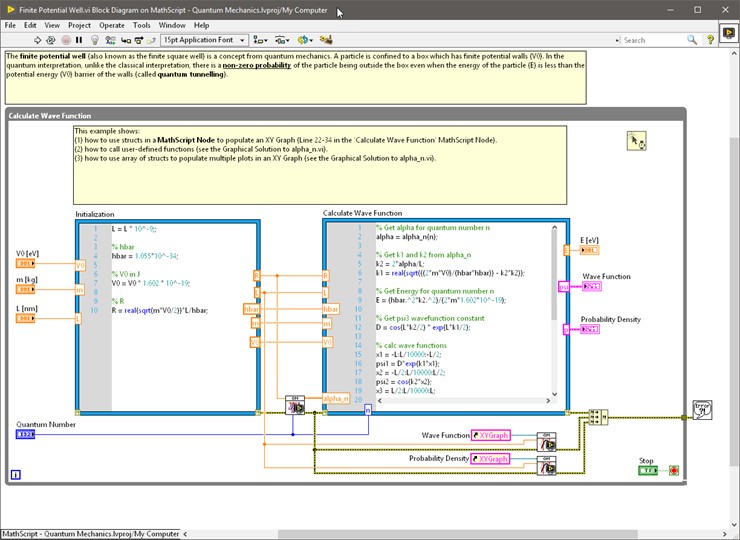Click the Wave Function XYGraph reference
Image resolution: width=740 pixels, height=540 pixels.
coord(491,435)
